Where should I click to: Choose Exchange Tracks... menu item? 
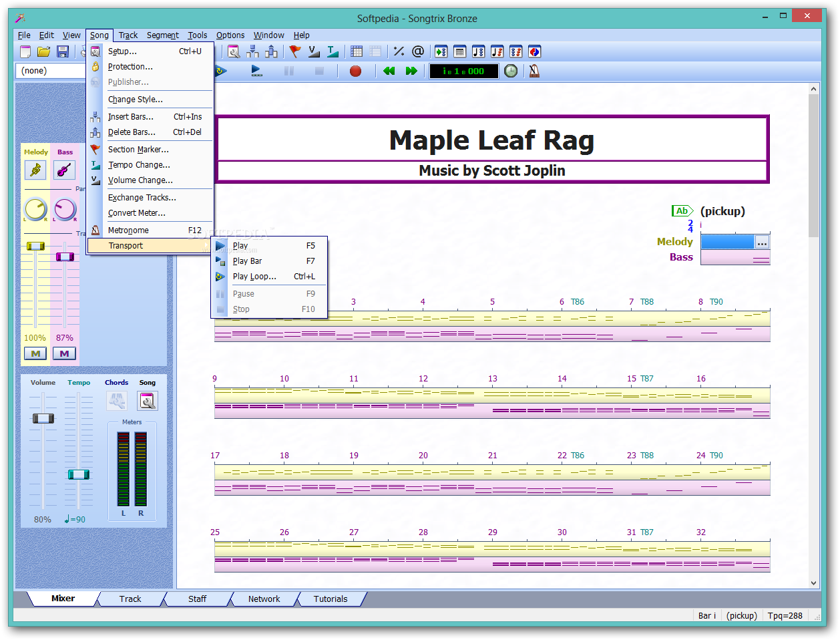click(x=150, y=198)
